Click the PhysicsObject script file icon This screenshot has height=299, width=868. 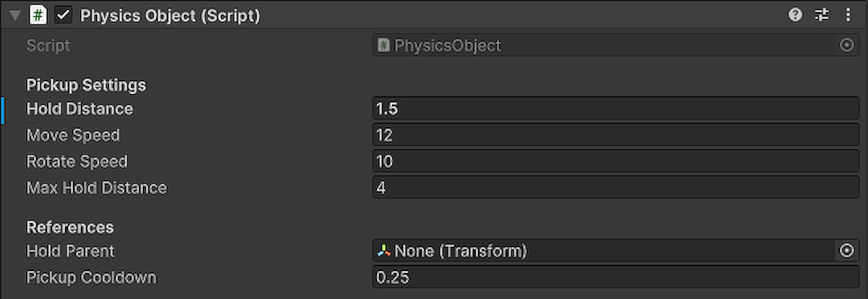pyautogui.click(x=384, y=45)
